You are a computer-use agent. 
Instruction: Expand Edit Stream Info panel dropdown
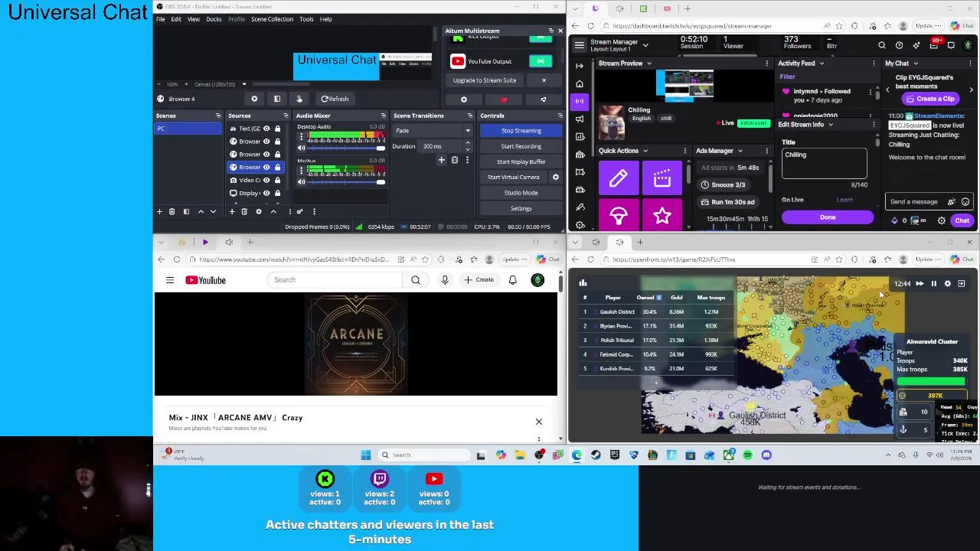(x=830, y=125)
